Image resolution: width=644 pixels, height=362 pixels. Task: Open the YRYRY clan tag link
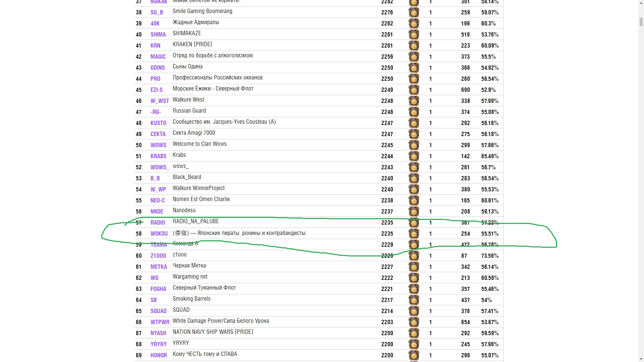click(x=159, y=344)
